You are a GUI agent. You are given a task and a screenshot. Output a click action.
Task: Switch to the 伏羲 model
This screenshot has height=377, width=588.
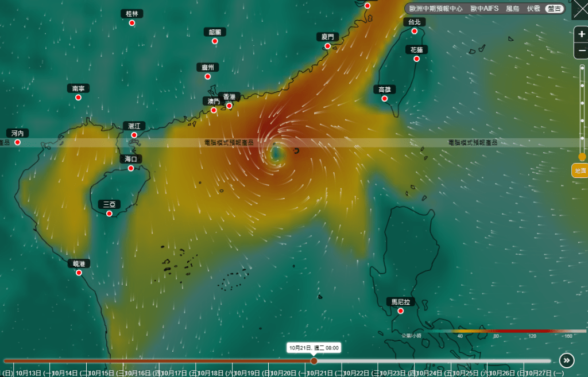point(533,9)
